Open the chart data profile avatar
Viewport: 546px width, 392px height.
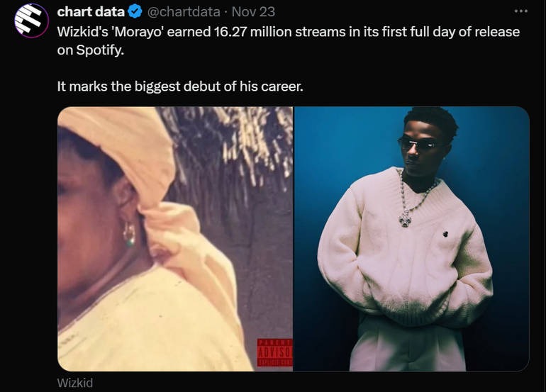(31, 21)
